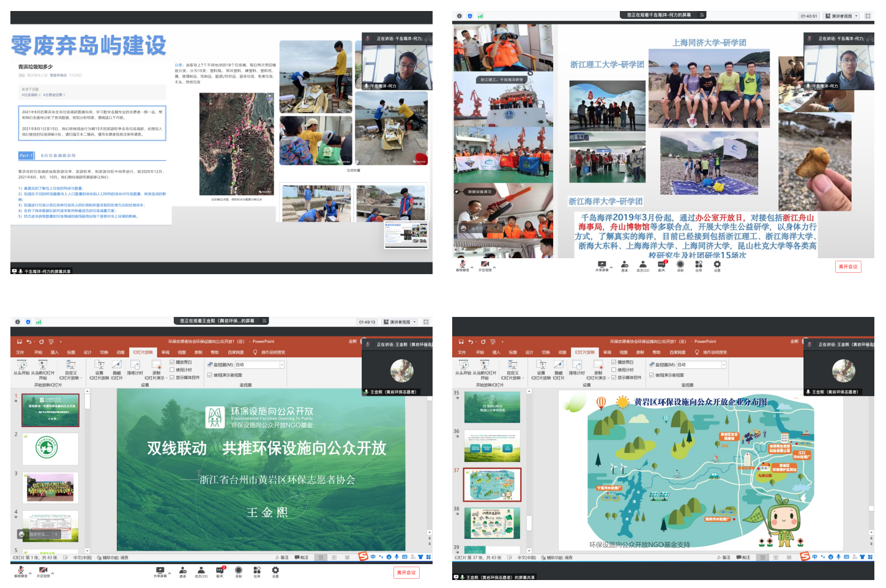Click 录制 record icon in the 01:49:13 meeting window
Screen dimensions: 886x588
pos(239,570)
